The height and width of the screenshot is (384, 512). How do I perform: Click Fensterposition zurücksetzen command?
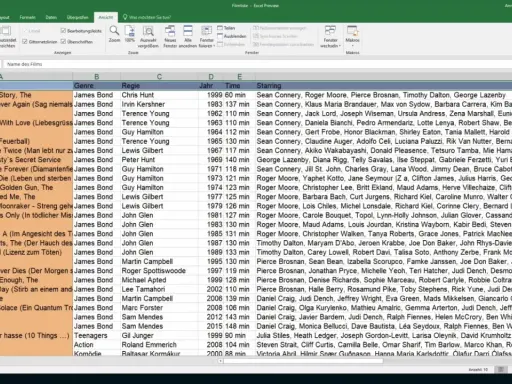283,44
